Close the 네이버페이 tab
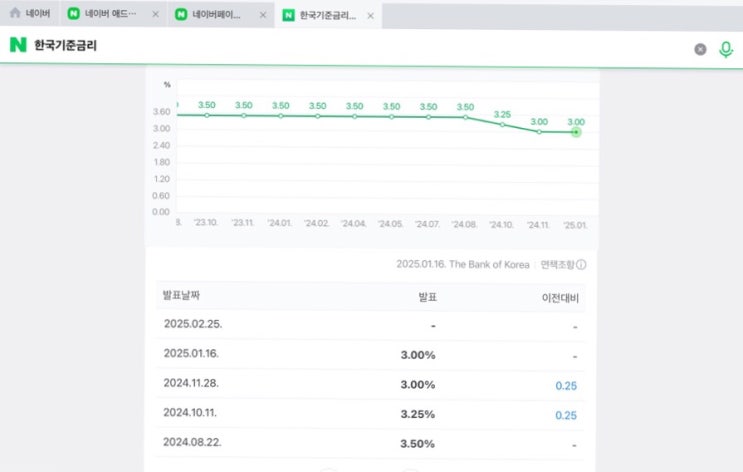Image resolution: width=743 pixels, height=472 pixels. point(263,15)
